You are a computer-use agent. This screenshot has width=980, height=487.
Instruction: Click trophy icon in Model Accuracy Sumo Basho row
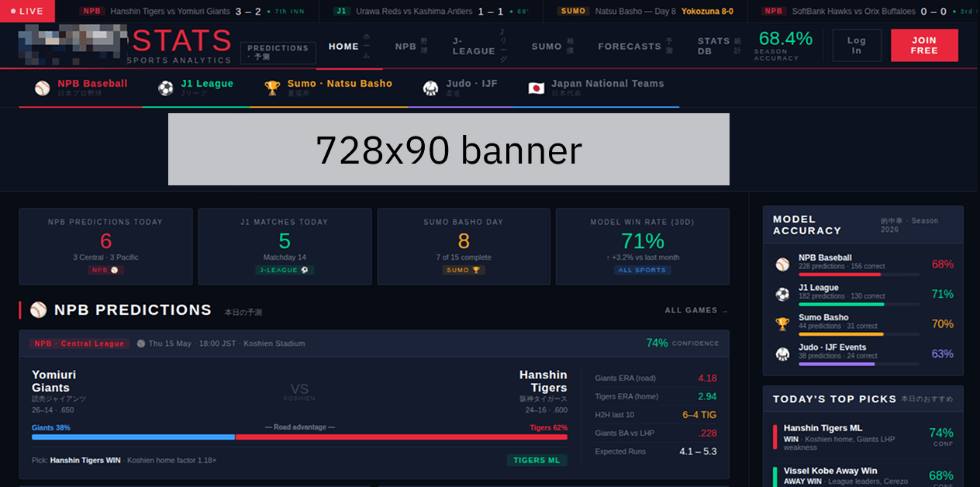point(783,324)
